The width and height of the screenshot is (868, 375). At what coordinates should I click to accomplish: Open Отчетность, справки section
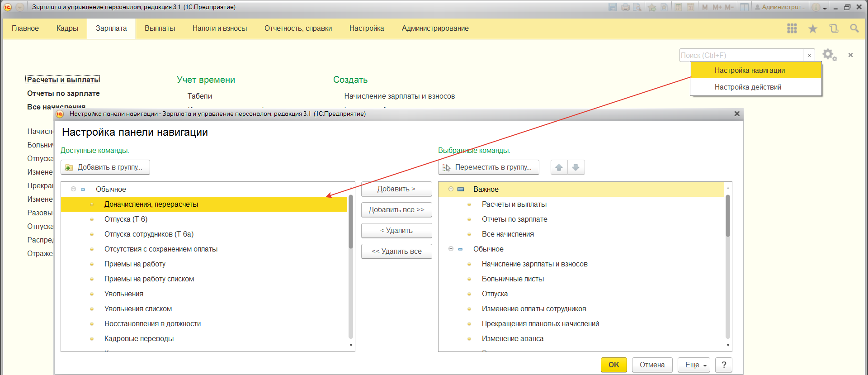[x=298, y=28]
